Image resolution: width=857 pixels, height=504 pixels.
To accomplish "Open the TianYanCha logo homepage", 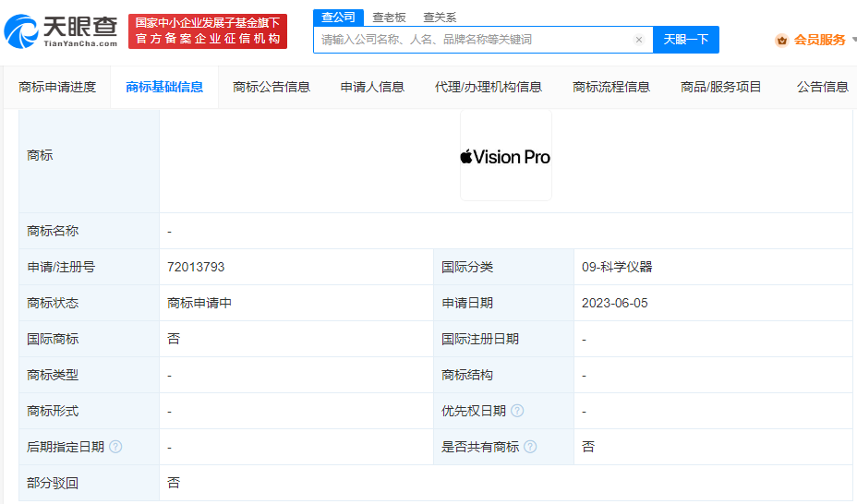I will click(61, 31).
